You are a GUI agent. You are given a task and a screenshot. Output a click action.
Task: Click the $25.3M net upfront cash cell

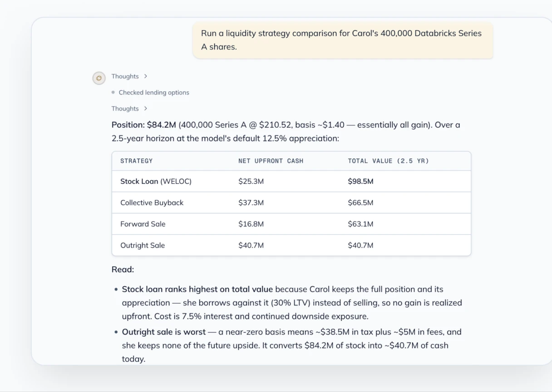[251, 181]
